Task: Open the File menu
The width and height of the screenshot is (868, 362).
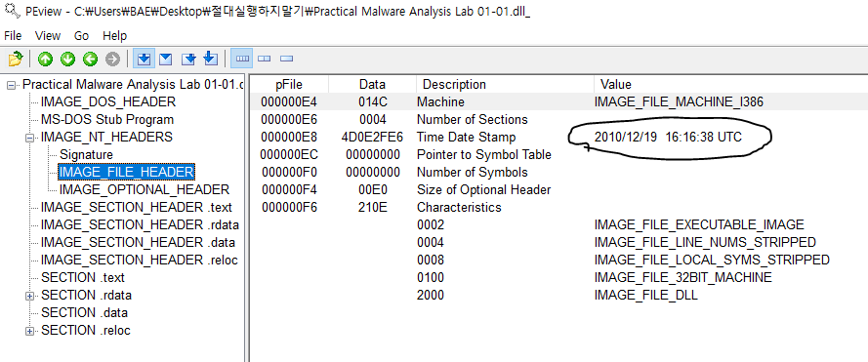Action: pyautogui.click(x=13, y=36)
